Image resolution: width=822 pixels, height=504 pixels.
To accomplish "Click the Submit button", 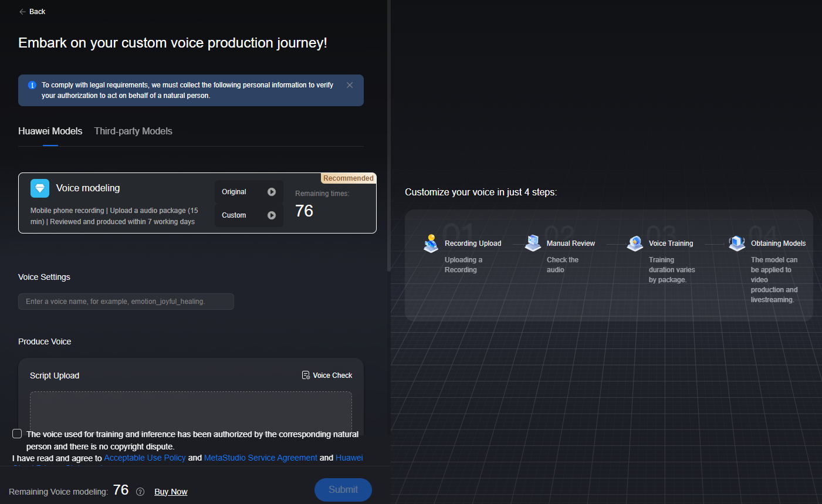I will tap(343, 490).
